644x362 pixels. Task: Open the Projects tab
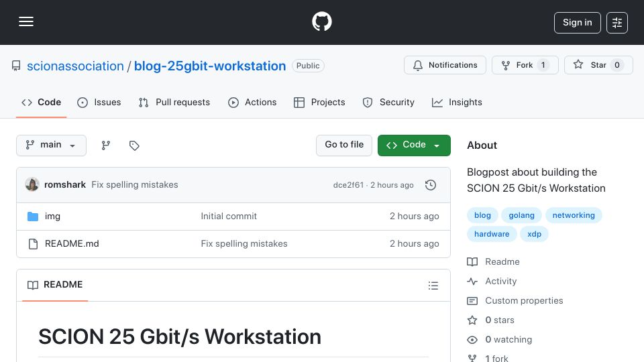pyautogui.click(x=319, y=102)
